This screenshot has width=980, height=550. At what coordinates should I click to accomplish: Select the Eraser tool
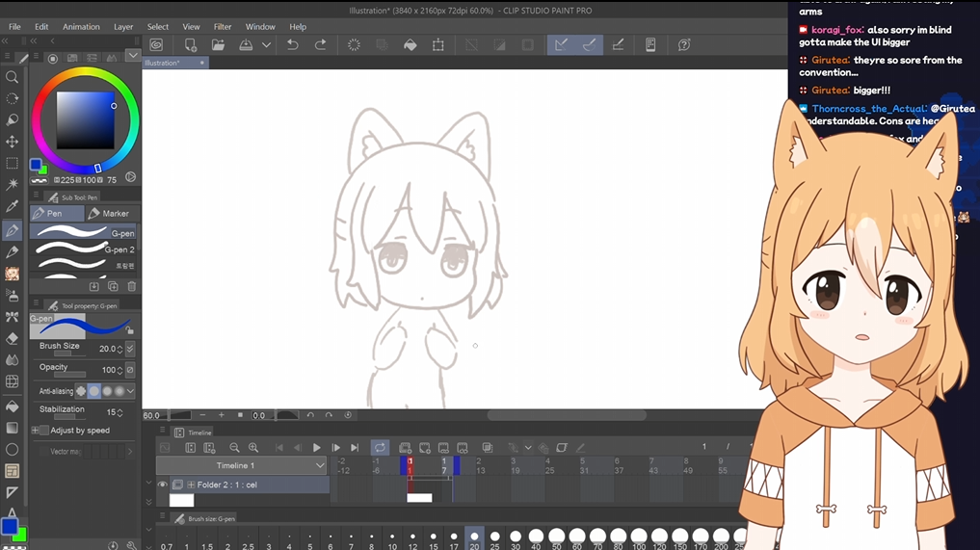tap(12, 338)
